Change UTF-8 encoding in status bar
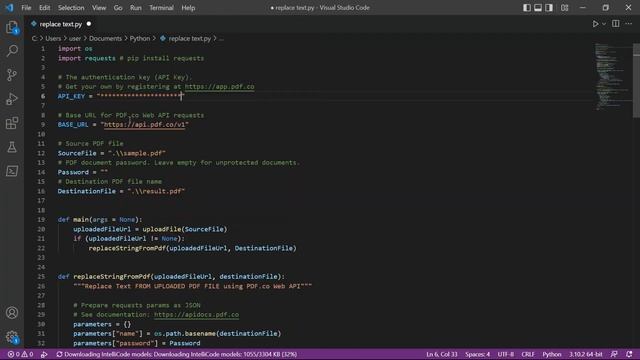Image resolution: width=640 pixels, height=360 pixels. (x=506, y=354)
